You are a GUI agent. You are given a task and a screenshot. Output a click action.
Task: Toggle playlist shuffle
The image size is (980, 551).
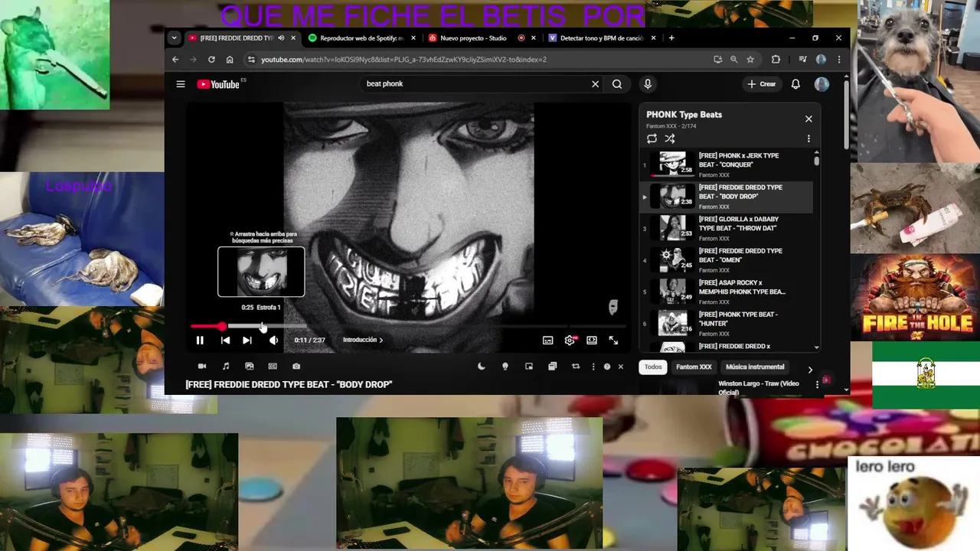point(670,139)
